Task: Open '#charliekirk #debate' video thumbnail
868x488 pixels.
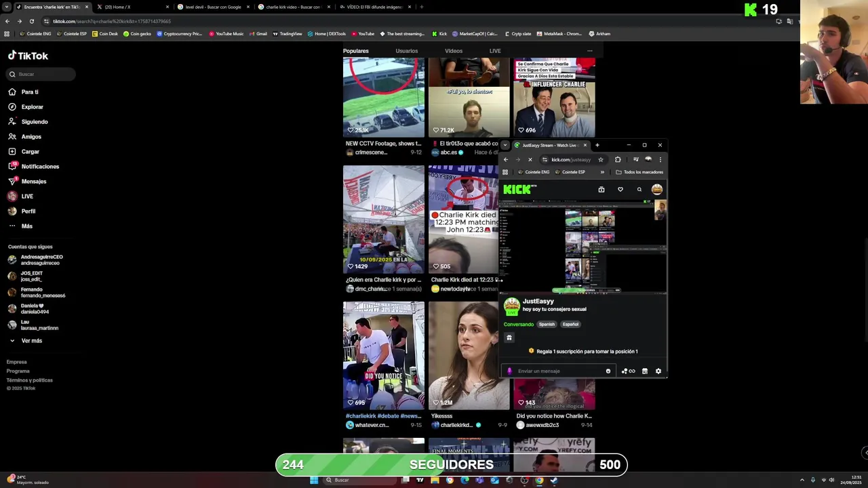Action: (384, 356)
